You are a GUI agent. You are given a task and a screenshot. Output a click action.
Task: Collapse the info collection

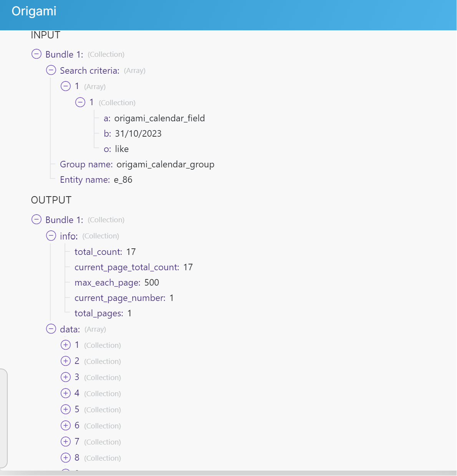(51, 235)
